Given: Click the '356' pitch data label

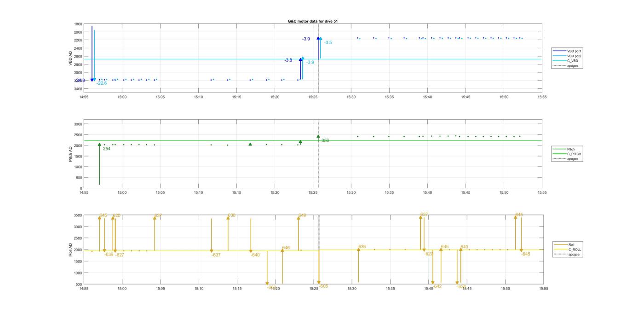Looking at the screenshot, I should 325,141.
